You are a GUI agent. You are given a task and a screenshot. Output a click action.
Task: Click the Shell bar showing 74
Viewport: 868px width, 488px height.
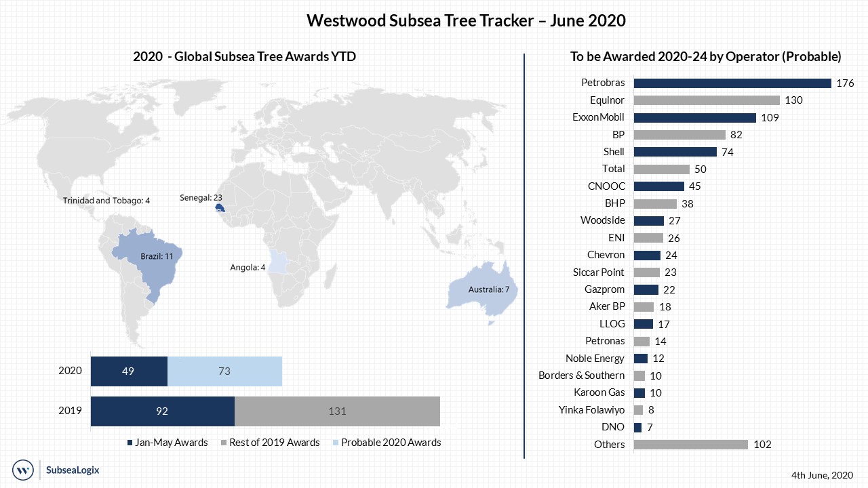[x=675, y=152]
